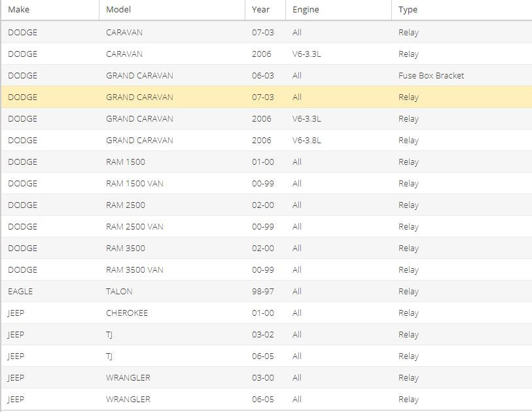Select the Jeep Wrangler 06-05 row
This screenshot has height=412, width=532.
pyautogui.click(x=267, y=399)
